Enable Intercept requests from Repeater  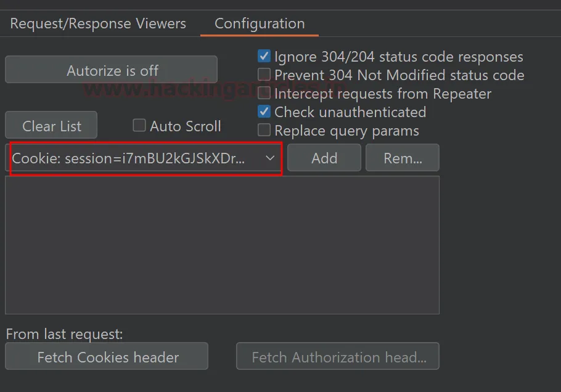click(x=264, y=94)
